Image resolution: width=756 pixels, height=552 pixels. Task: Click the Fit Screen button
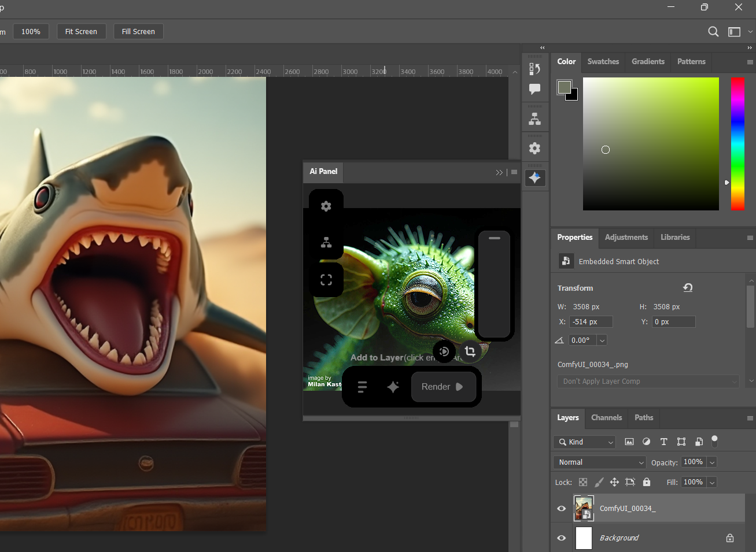pyautogui.click(x=81, y=32)
